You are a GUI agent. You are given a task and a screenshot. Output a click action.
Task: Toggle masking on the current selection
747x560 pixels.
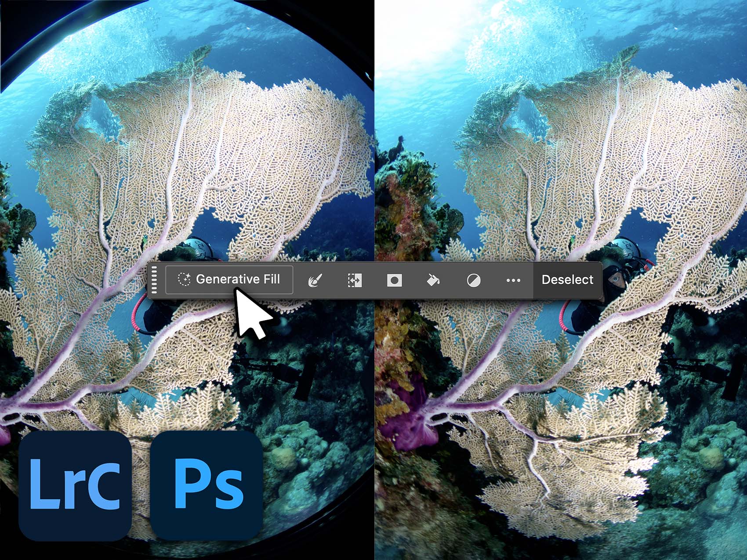coord(394,280)
